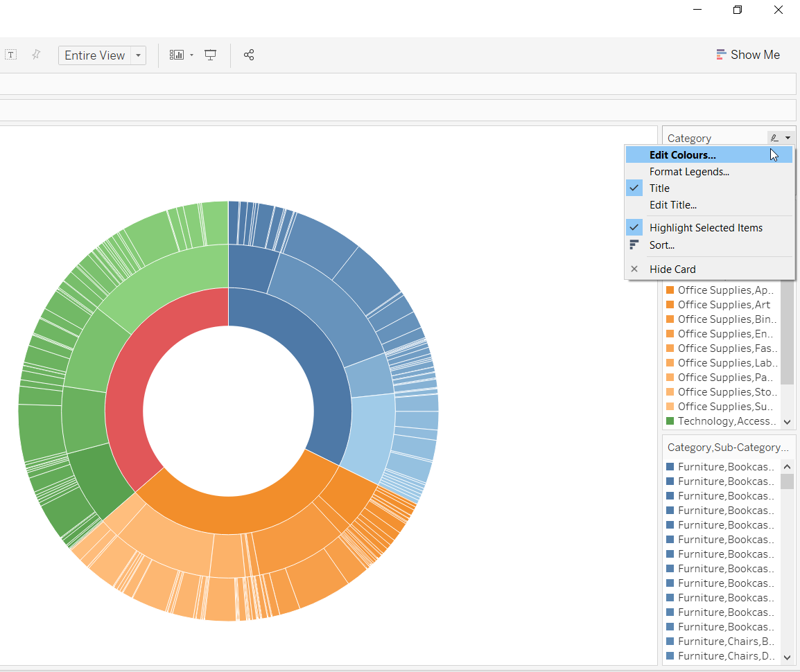Click the pencil icon on the Category legend
This screenshot has width=800, height=672.
click(774, 137)
